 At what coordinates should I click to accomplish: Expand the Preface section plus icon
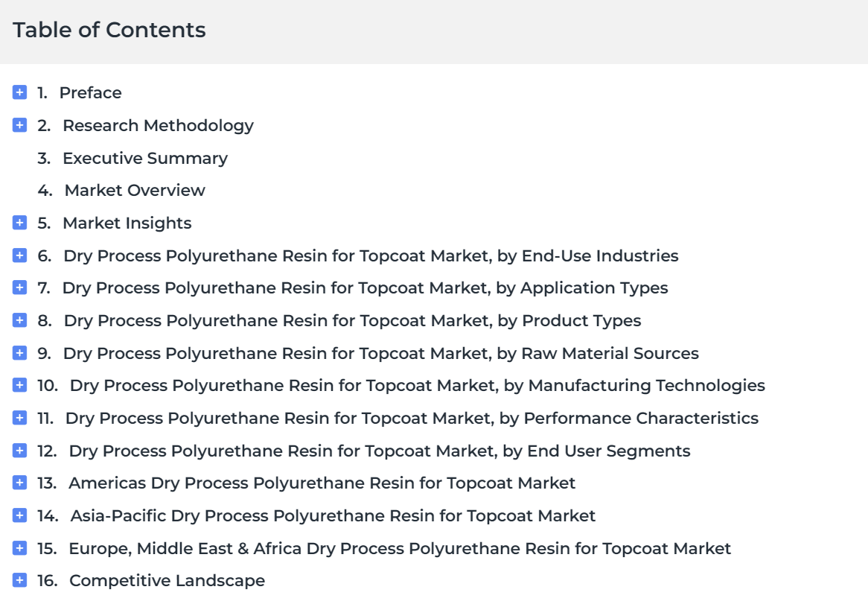(x=19, y=92)
